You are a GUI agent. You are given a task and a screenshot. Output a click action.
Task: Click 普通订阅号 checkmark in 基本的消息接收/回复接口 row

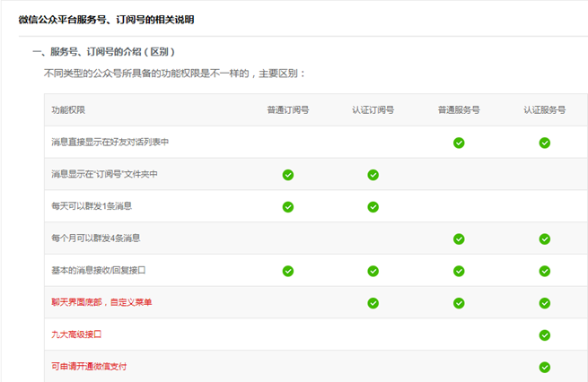[288, 271]
